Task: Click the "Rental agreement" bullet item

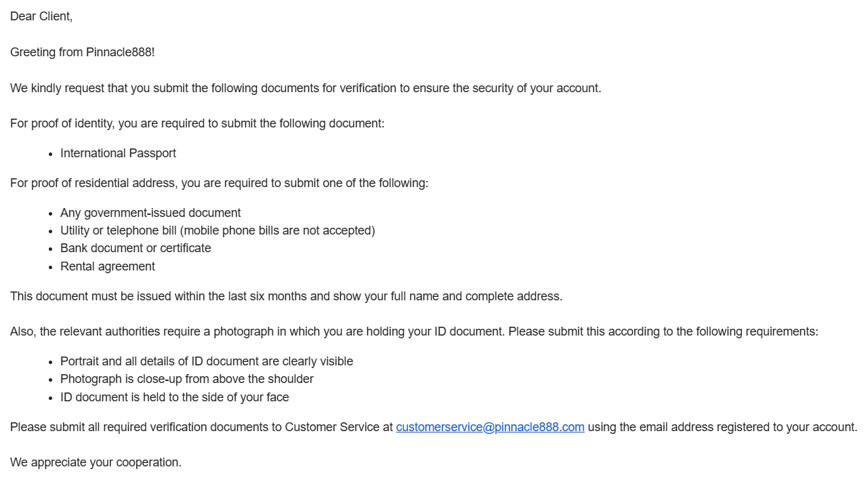Action: 108,266
